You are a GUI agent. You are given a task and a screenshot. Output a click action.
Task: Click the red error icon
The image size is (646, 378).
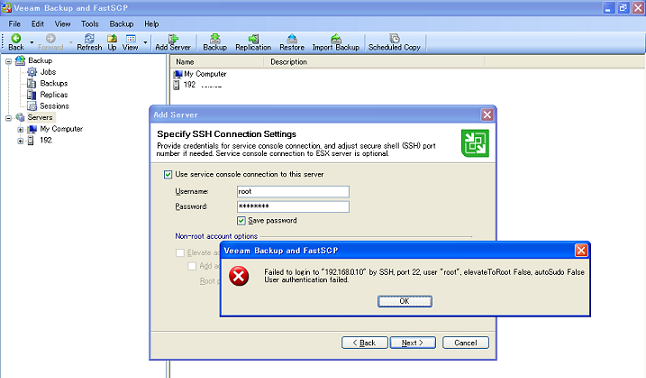click(239, 276)
